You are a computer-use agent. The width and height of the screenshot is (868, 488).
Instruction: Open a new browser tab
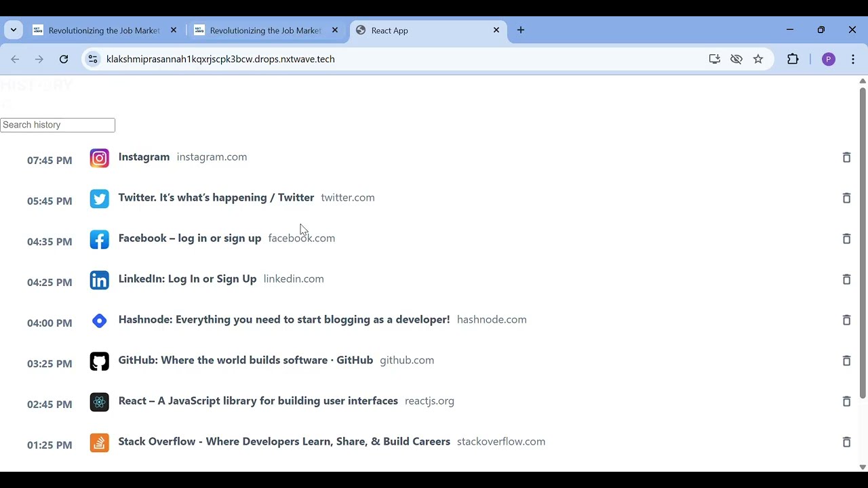tap(521, 30)
